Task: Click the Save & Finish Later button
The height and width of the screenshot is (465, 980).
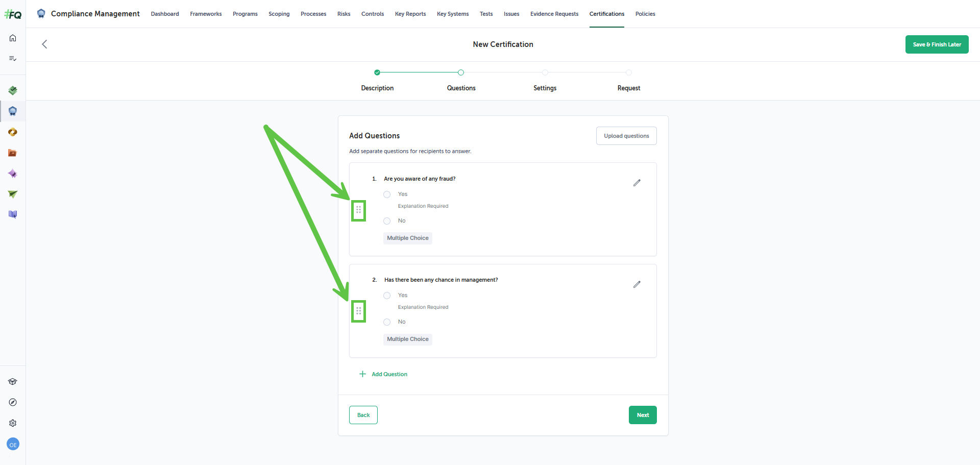Action: coord(937,44)
